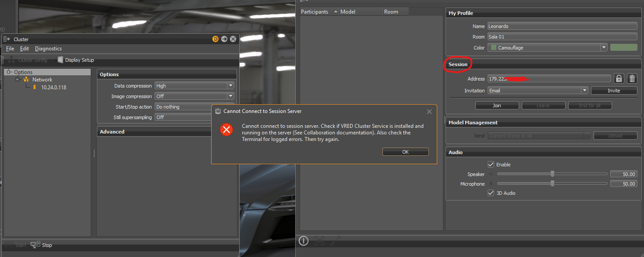Click the Name input field
The height and width of the screenshot is (257, 644).
pyautogui.click(x=563, y=26)
